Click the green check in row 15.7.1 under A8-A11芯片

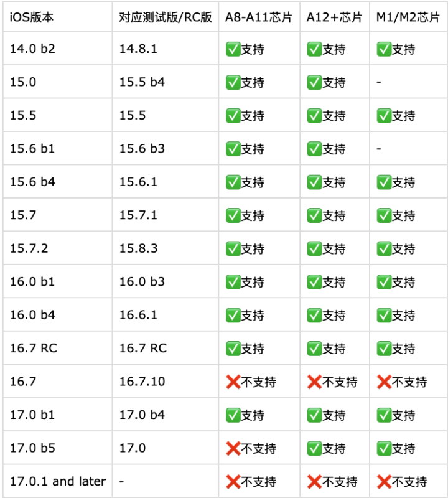pyautogui.click(x=233, y=215)
